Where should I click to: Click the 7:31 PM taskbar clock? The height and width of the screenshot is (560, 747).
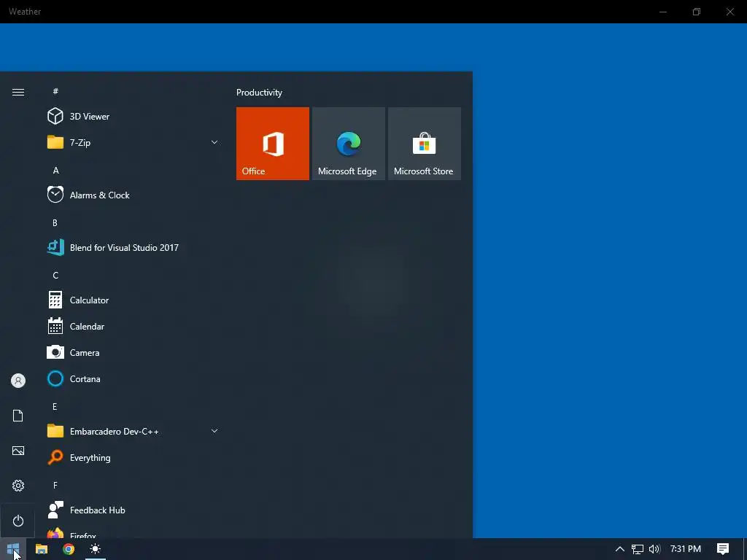686,549
